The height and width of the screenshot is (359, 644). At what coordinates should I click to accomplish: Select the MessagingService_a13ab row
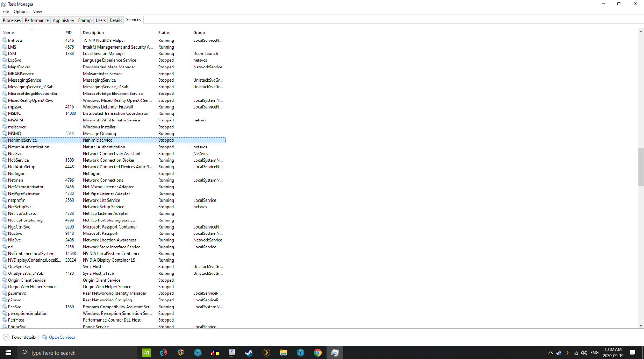(113, 87)
